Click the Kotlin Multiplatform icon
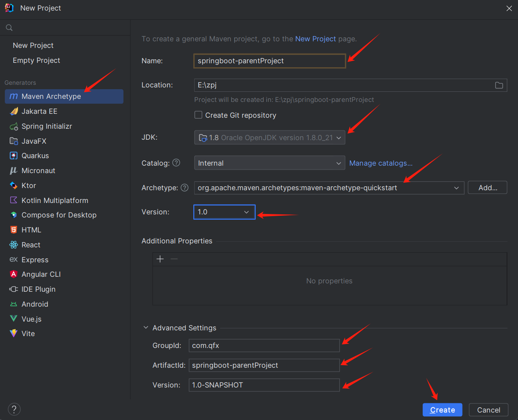Image resolution: width=518 pixels, height=420 pixels. click(14, 200)
